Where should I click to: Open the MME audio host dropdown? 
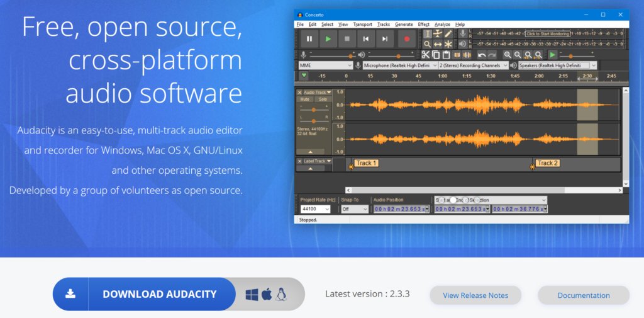pyautogui.click(x=326, y=65)
